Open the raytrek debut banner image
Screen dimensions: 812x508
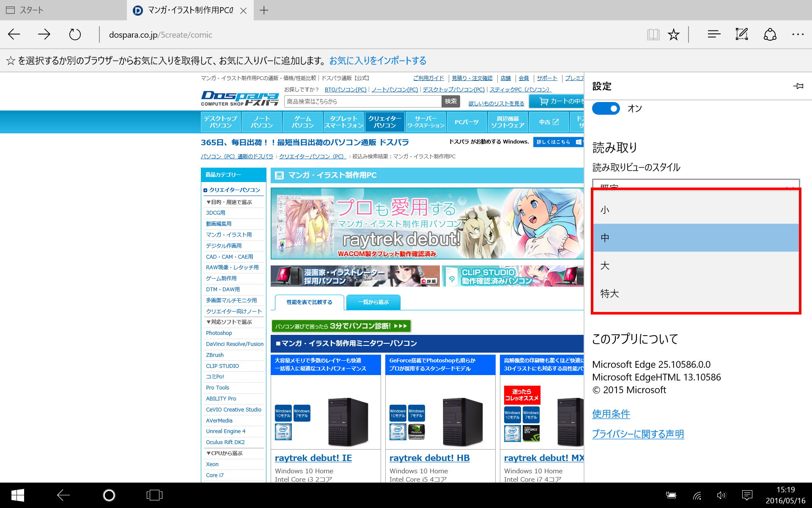[427, 224]
